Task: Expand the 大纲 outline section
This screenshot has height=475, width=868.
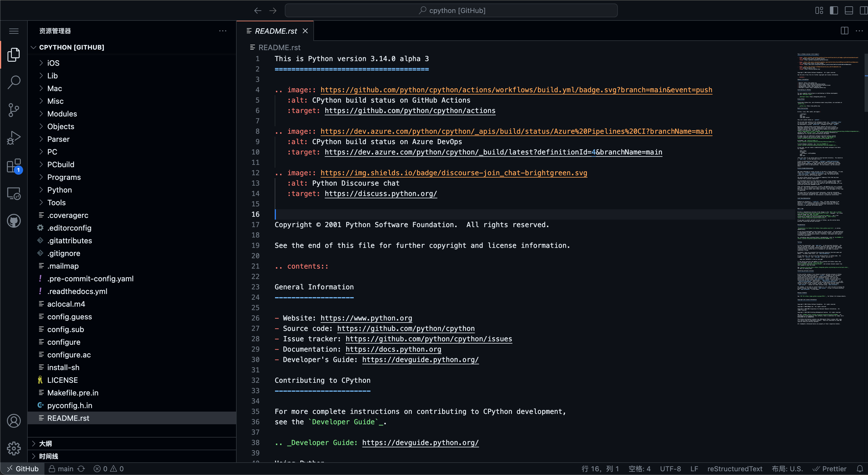Action: point(46,443)
